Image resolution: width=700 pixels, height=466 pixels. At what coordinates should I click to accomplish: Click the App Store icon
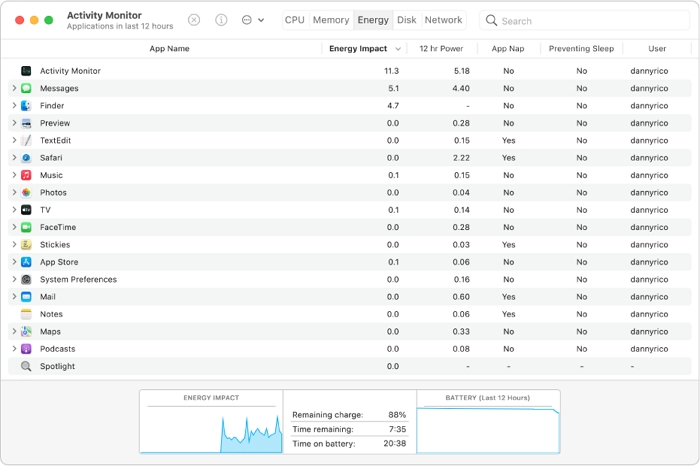point(26,262)
